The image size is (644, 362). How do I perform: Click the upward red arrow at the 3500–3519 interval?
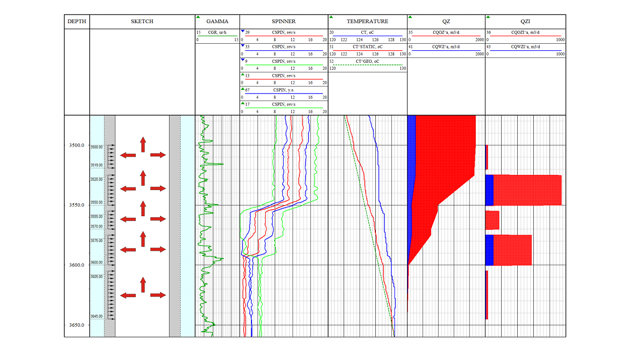click(x=143, y=144)
